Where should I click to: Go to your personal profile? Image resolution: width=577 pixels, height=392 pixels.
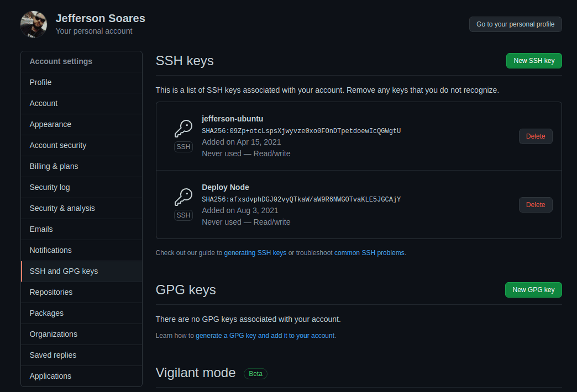click(515, 24)
